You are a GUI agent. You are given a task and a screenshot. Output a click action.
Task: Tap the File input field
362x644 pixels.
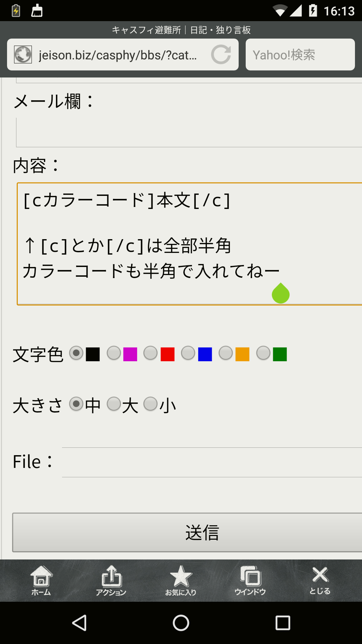click(212, 462)
